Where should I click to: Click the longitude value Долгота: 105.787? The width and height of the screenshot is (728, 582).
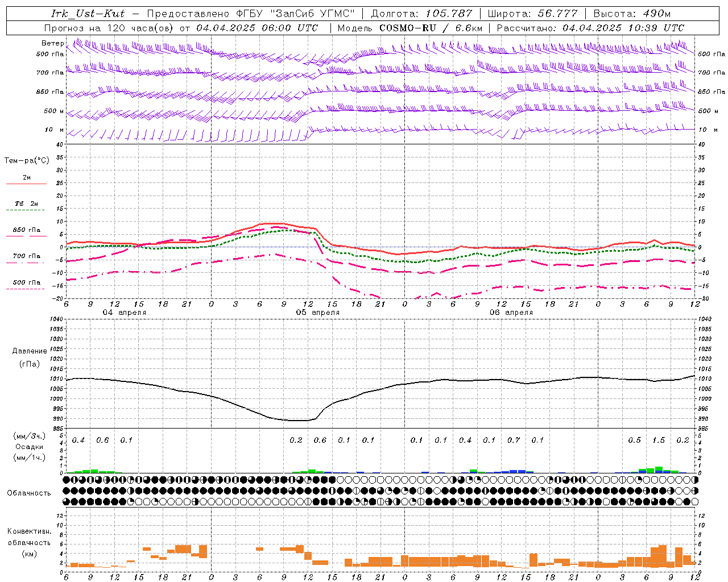click(421, 14)
